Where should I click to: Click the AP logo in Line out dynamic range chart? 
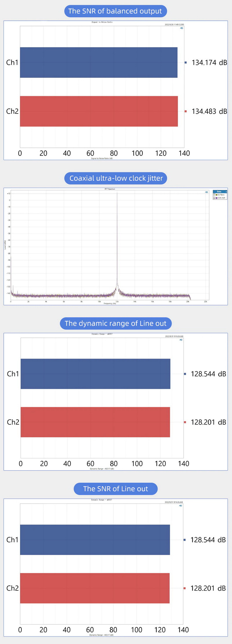point(181,340)
